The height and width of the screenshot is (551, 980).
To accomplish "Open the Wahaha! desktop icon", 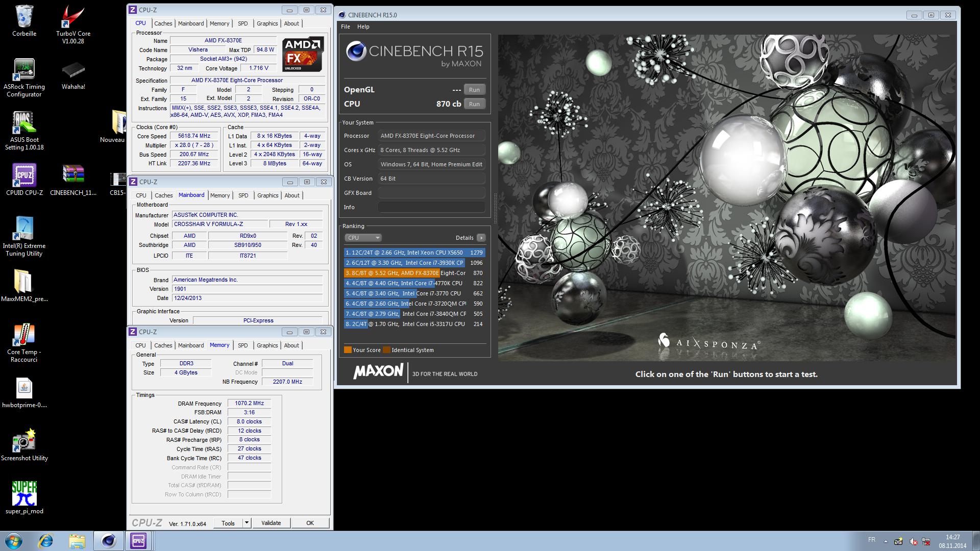I will coord(73,76).
